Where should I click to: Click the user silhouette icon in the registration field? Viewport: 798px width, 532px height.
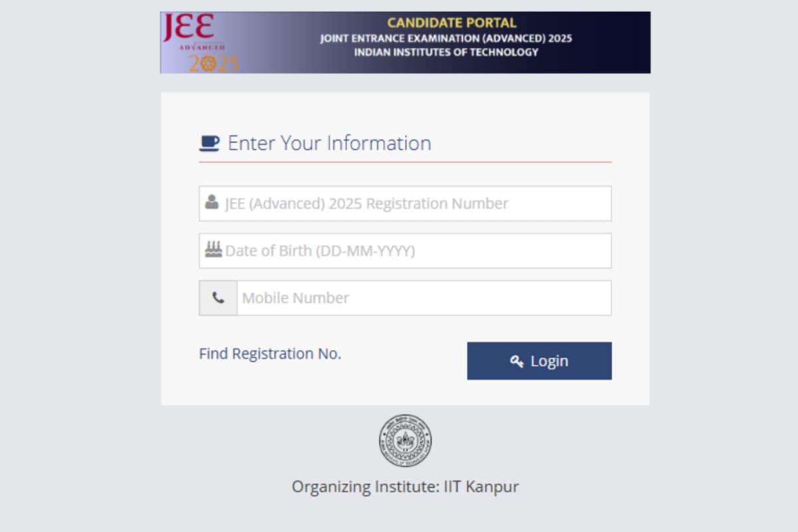pyautogui.click(x=212, y=202)
